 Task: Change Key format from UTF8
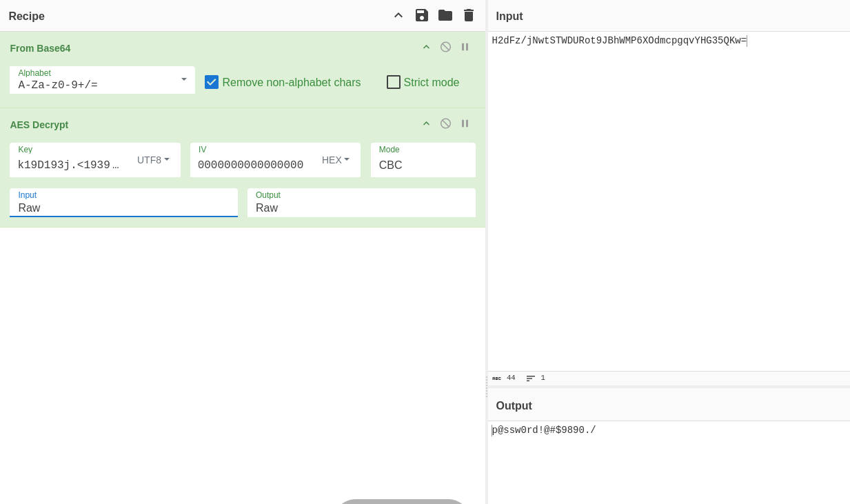[153, 160]
